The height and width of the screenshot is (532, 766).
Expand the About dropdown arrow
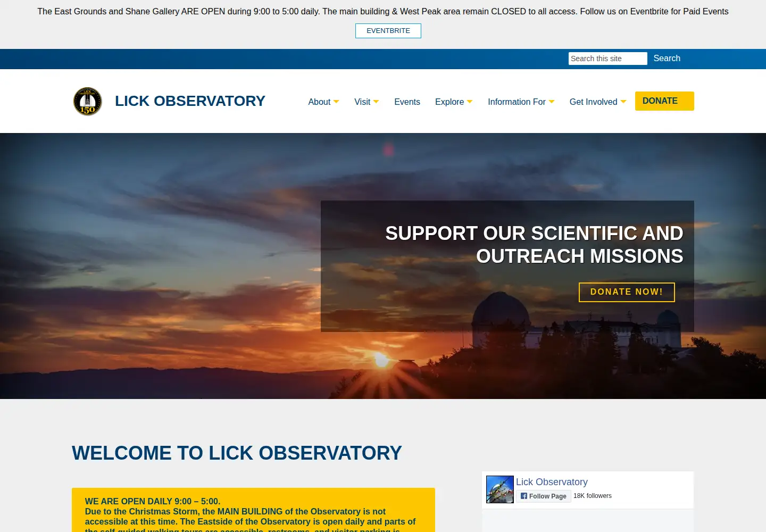tap(336, 102)
